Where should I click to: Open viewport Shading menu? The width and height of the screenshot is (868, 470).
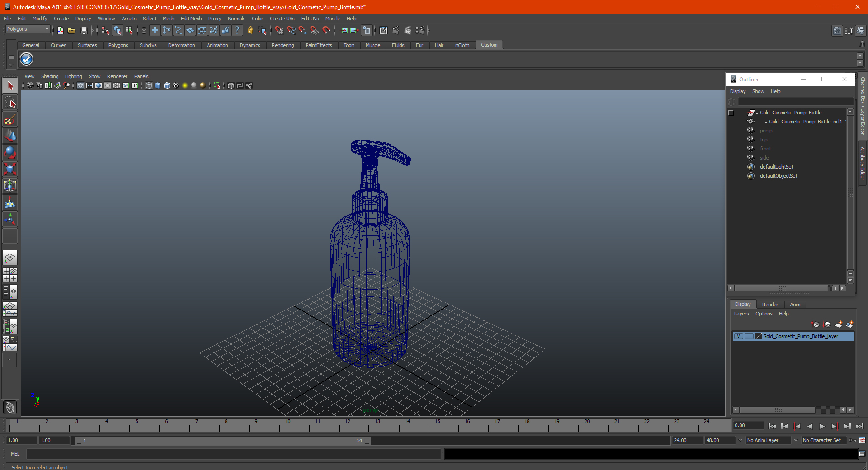50,76
